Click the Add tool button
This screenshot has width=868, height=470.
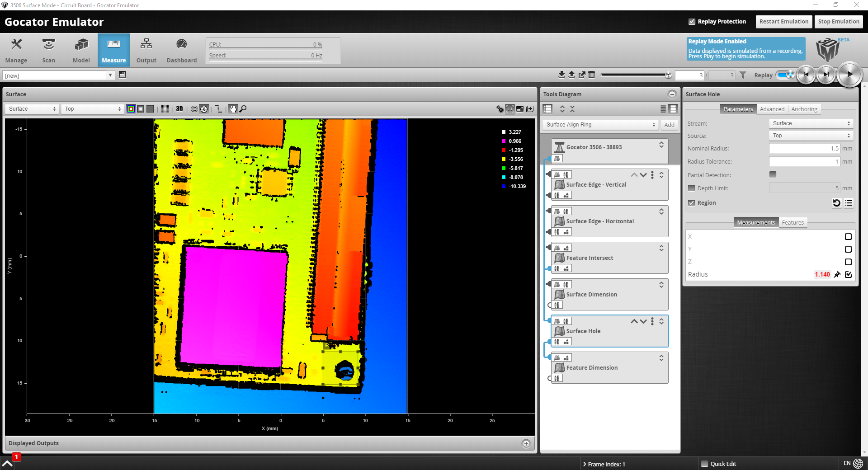669,125
